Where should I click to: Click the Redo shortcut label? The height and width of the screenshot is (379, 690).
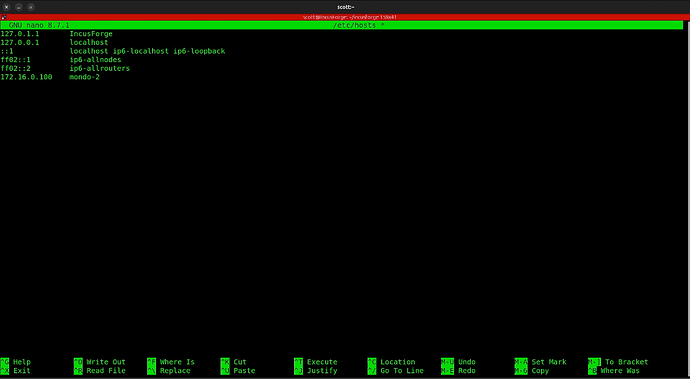pyautogui.click(x=467, y=371)
